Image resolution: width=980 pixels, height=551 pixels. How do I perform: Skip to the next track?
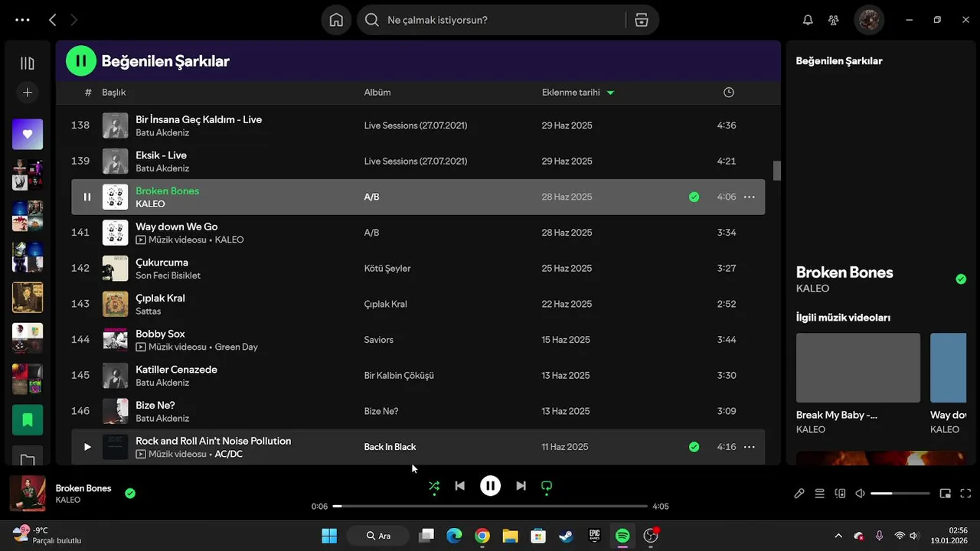point(521,485)
